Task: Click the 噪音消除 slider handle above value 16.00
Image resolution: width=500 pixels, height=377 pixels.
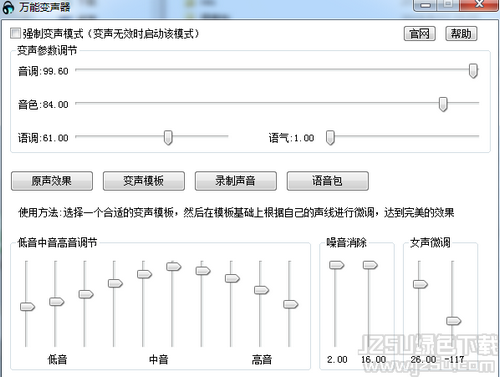Action: click(x=370, y=265)
